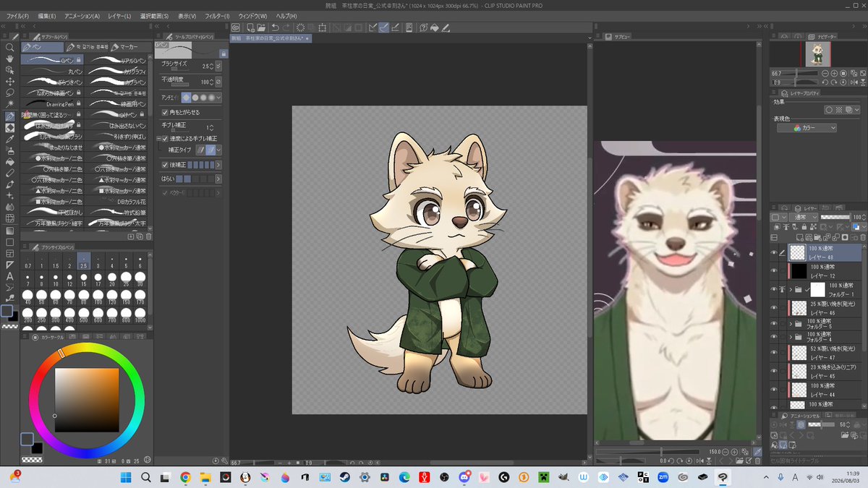868x488 pixels.
Task: Hide layer レイヤー 47
Action: (x=774, y=353)
